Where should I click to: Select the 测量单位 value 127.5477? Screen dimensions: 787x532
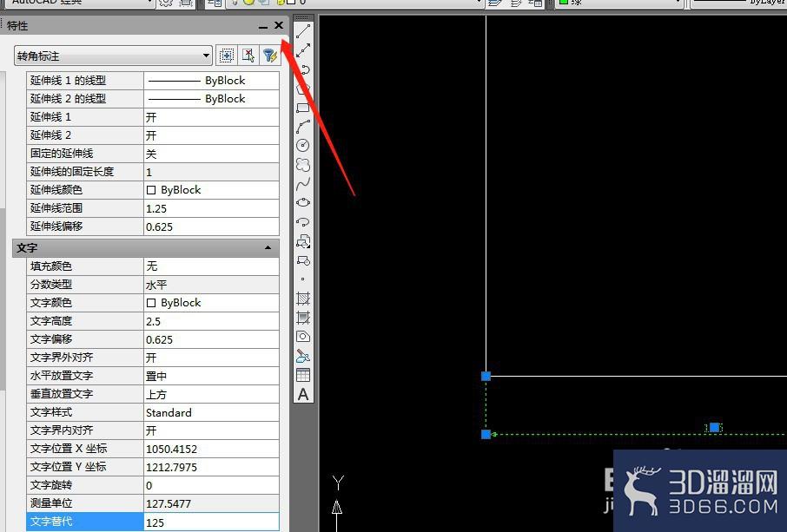(211, 503)
